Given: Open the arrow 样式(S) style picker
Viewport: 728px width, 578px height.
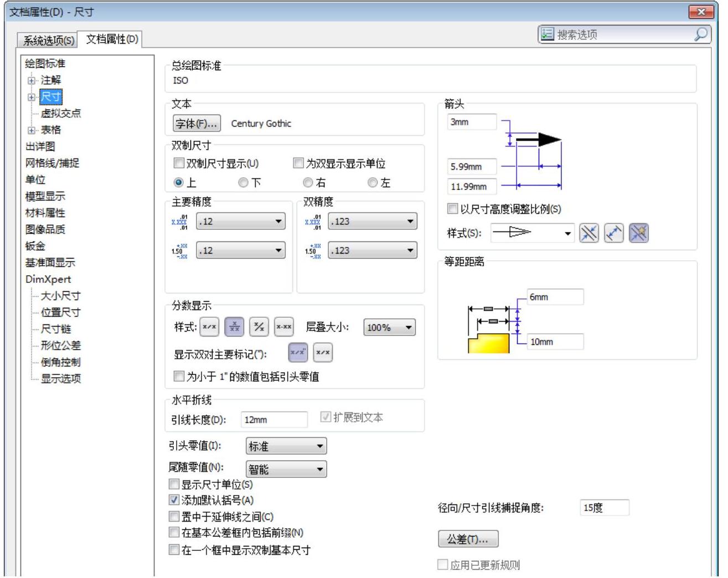Looking at the screenshot, I should (532, 233).
